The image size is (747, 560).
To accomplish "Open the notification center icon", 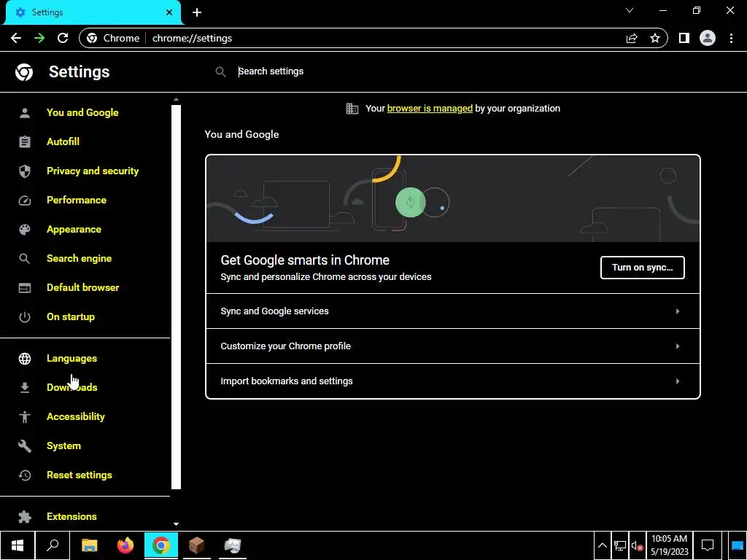I will point(708,545).
